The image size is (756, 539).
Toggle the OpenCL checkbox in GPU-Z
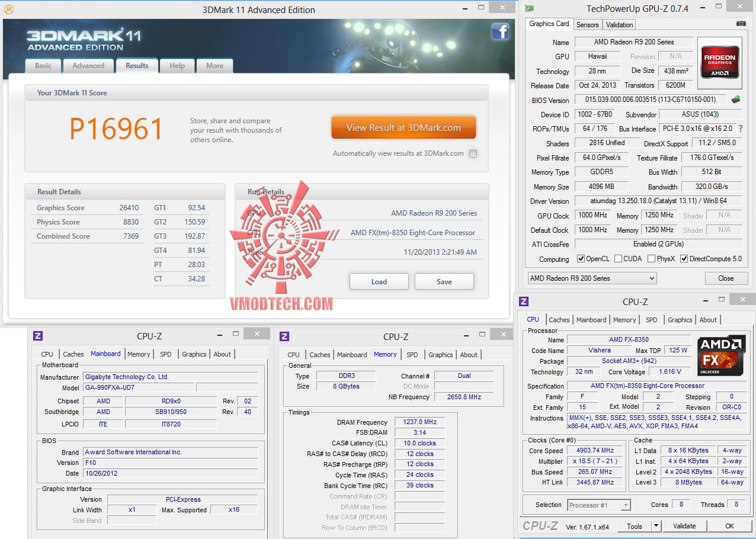click(x=581, y=259)
